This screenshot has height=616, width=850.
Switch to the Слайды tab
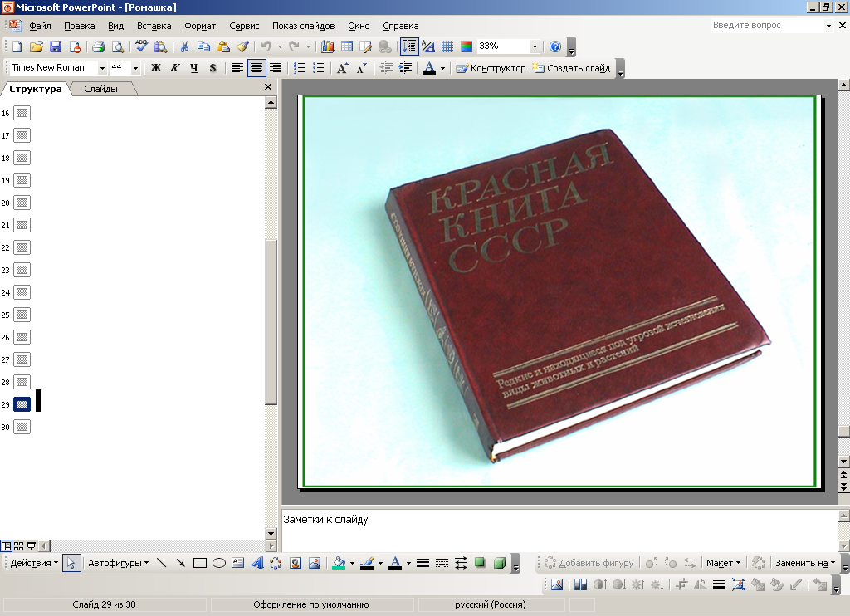100,89
